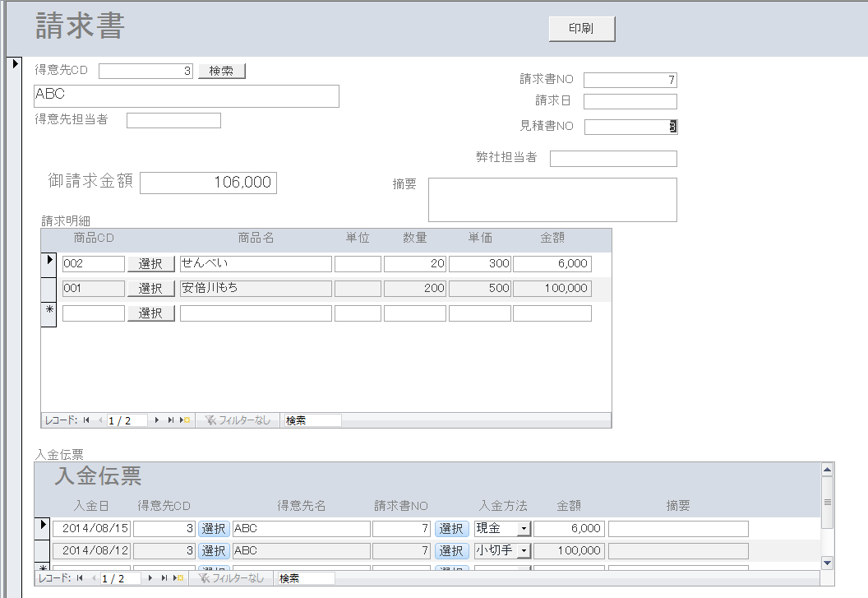Click the フィルターなし filter indicator in 請求明細
The image size is (868, 598).
(238, 420)
